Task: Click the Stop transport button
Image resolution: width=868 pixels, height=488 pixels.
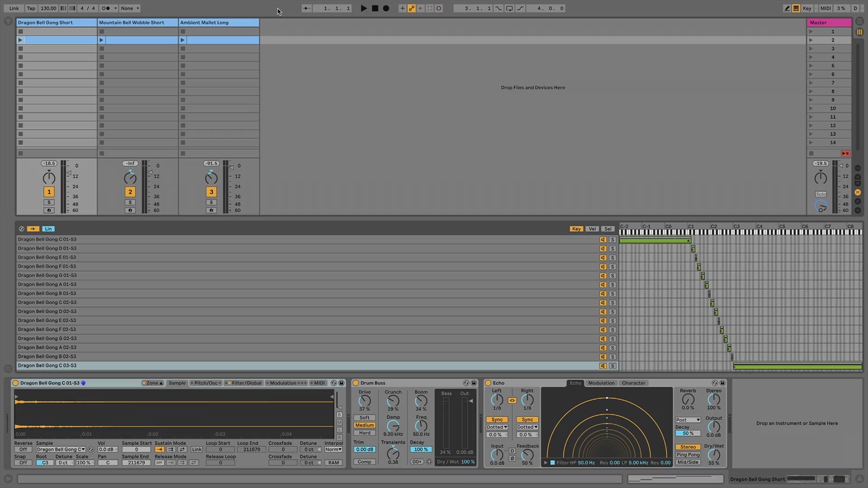Action: click(375, 8)
